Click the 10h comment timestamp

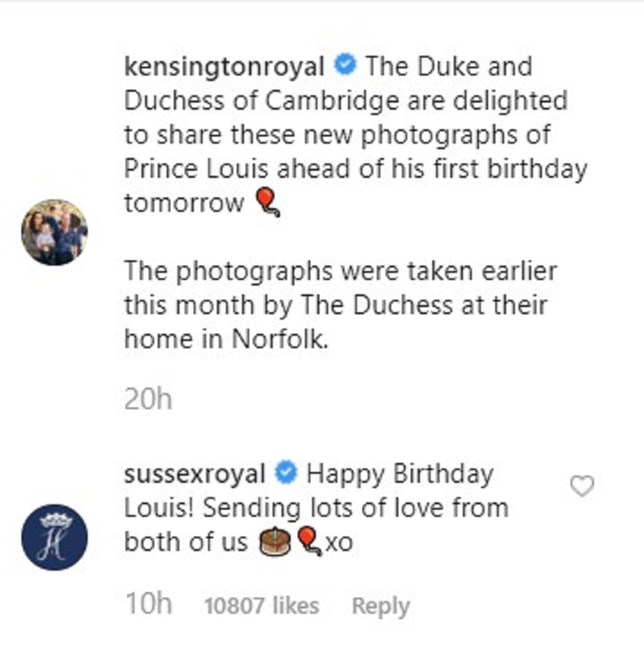point(149,605)
